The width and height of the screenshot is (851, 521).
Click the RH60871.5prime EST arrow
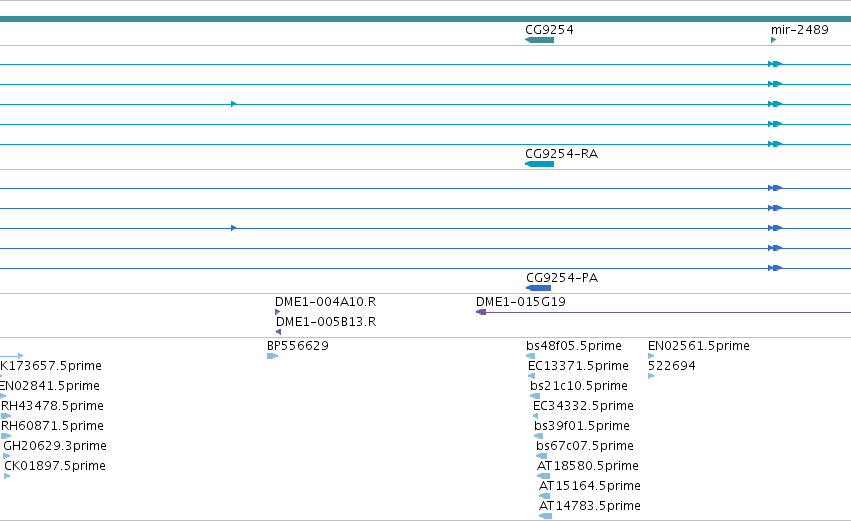pyautogui.click(x=6, y=436)
